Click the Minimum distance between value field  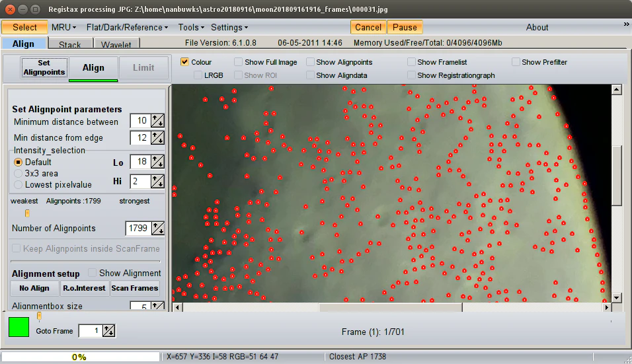[140, 120]
